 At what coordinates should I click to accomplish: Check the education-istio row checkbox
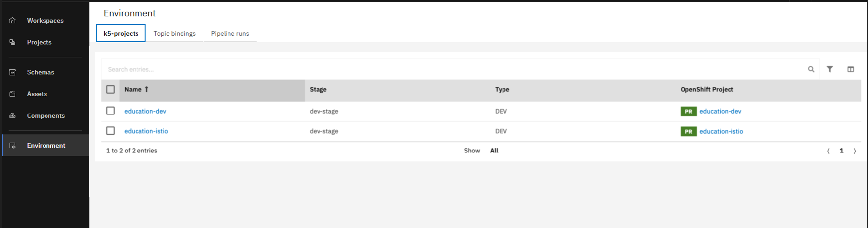point(110,131)
